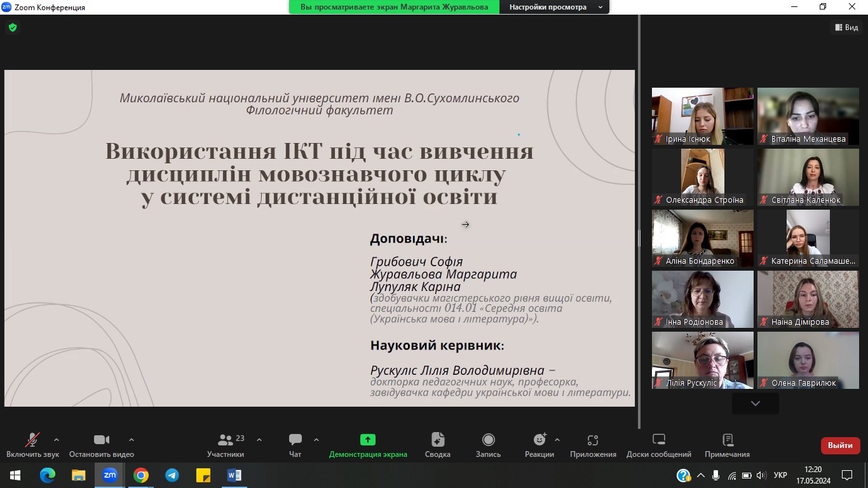
Task: Click battery status tray icon
Action: 747,475
